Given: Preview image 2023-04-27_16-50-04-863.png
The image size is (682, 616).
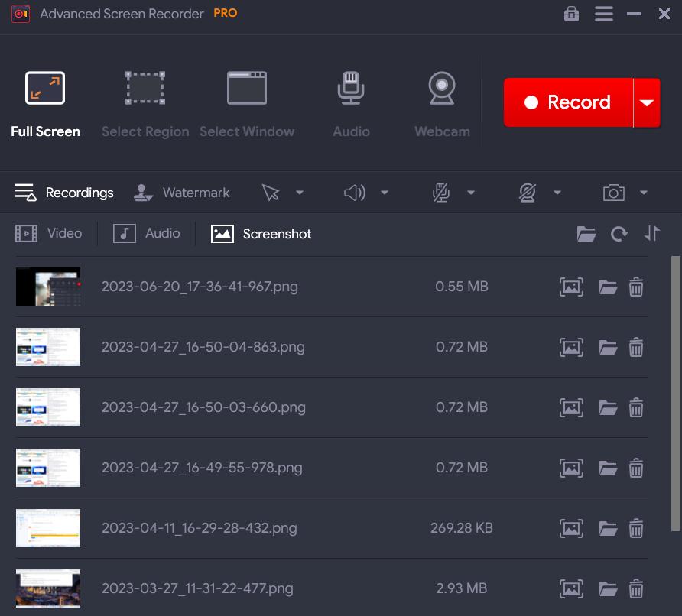Looking at the screenshot, I should point(571,347).
